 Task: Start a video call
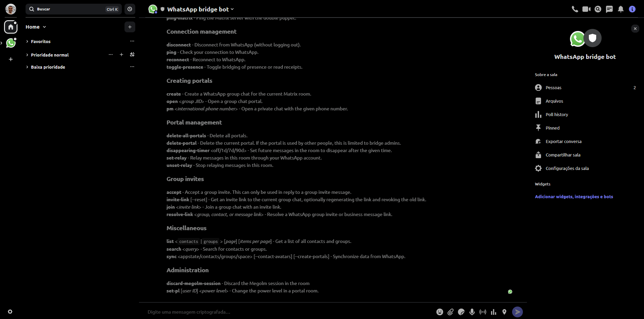pyautogui.click(x=586, y=9)
